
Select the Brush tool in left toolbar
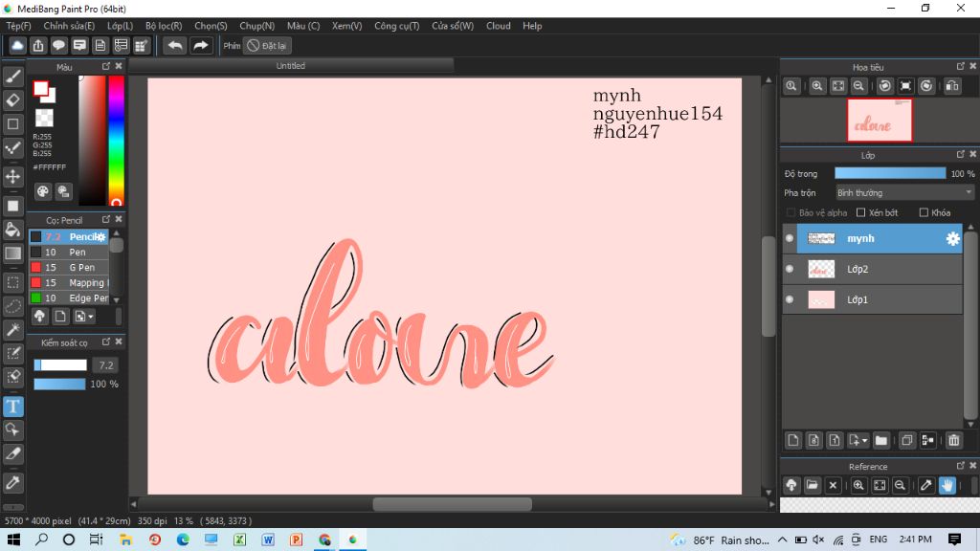(x=13, y=77)
